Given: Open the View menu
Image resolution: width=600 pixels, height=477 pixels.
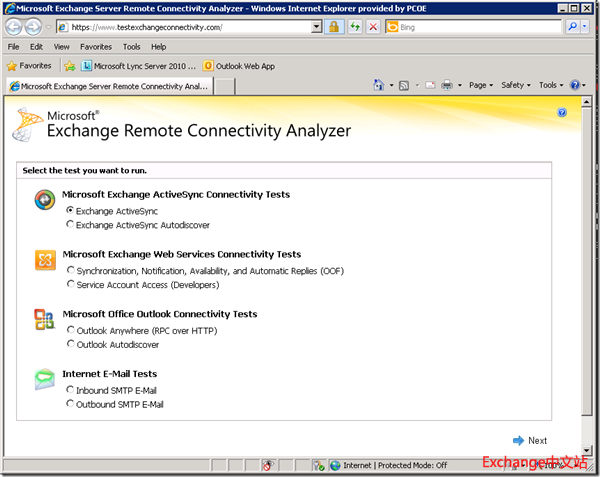Looking at the screenshot, I should pyautogui.click(x=61, y=46).
